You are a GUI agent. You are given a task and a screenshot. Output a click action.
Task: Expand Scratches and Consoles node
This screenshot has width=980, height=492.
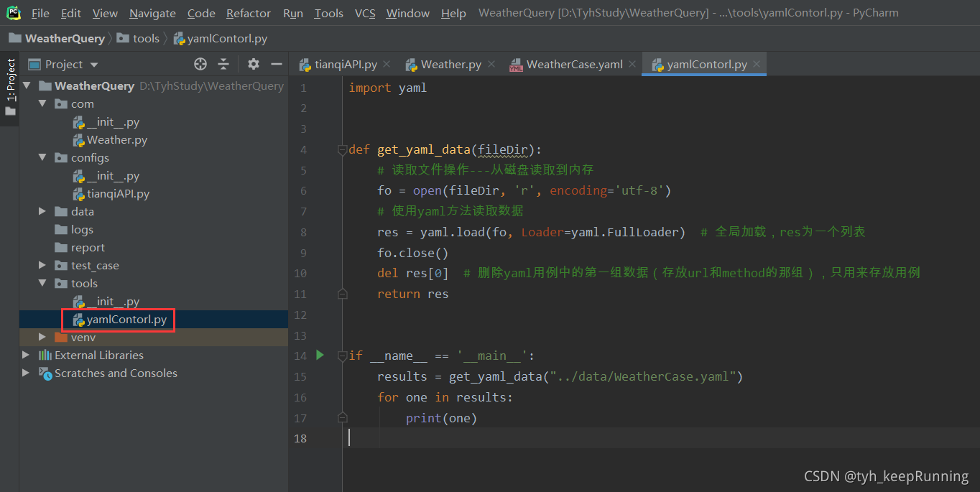[x=27, y=373]
